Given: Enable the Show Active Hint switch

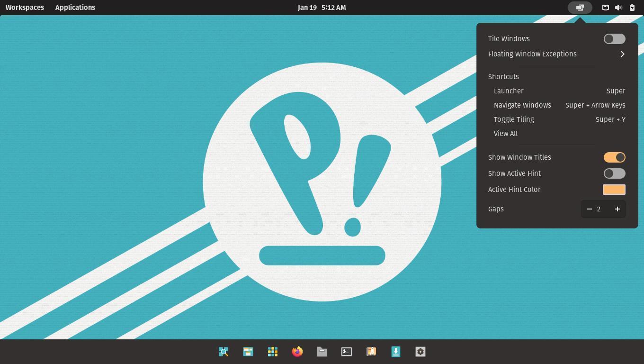Looking at the screenshot, I should pyautogui.click(x=614, y=173).
